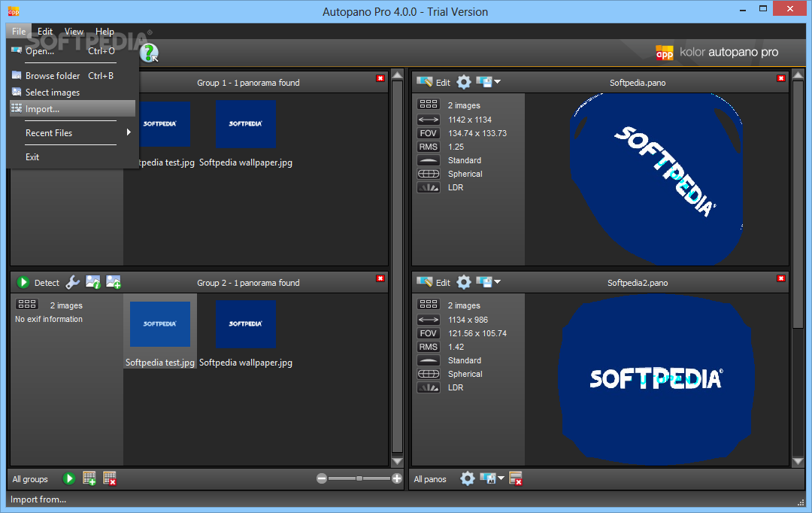Screen dimensions: 812x513
Task: Click the Spherical projection icon in Softpedia.pano
Action: click(x=429, y=174)
